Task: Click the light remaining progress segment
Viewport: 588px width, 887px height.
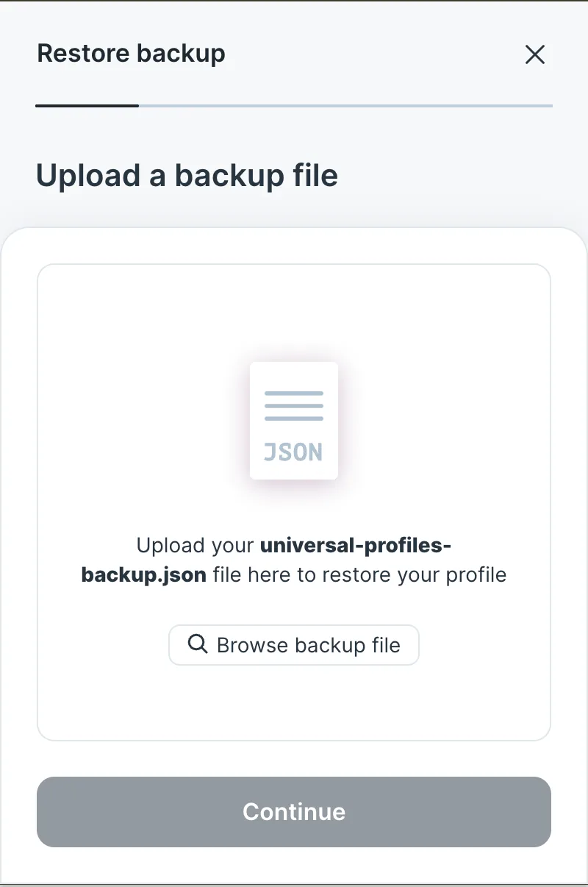Action: pos(345,106)
